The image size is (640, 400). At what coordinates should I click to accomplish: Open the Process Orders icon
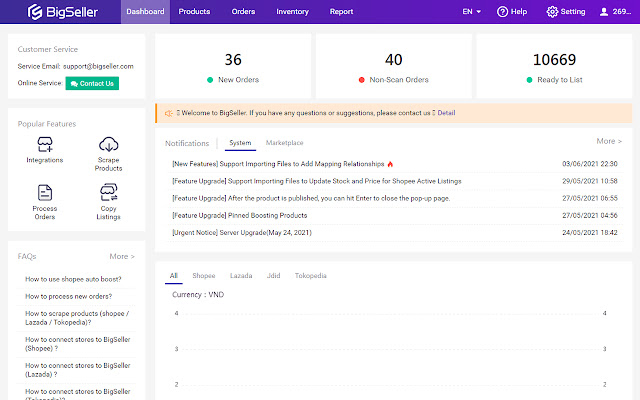point(44,193)
